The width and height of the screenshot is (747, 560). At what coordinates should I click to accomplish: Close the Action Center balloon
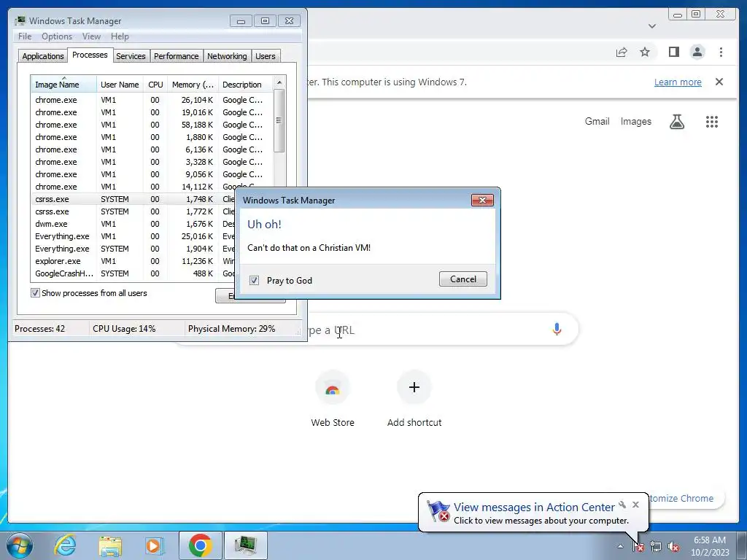(635, 505)
